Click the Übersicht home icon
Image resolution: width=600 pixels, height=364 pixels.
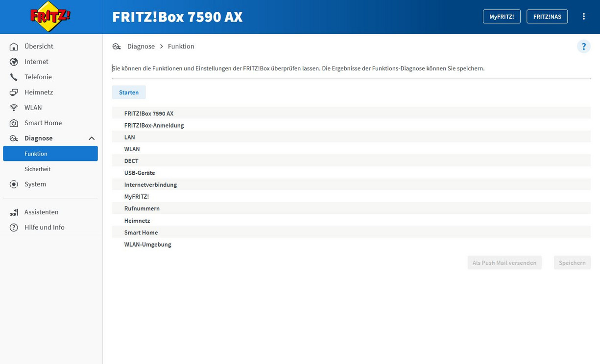(x=14, y=46)
